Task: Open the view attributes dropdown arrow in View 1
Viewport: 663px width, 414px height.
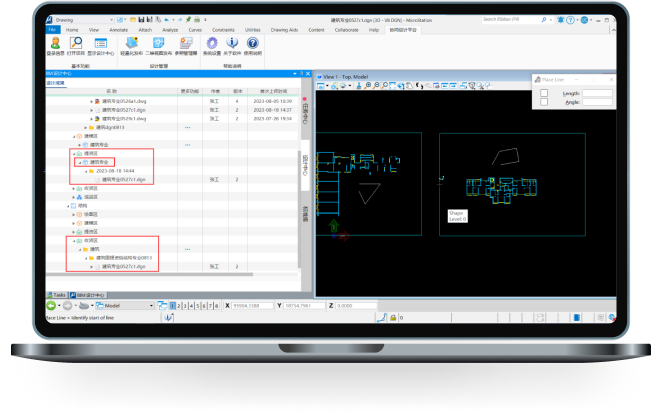Action: click(x=327, y=86)
